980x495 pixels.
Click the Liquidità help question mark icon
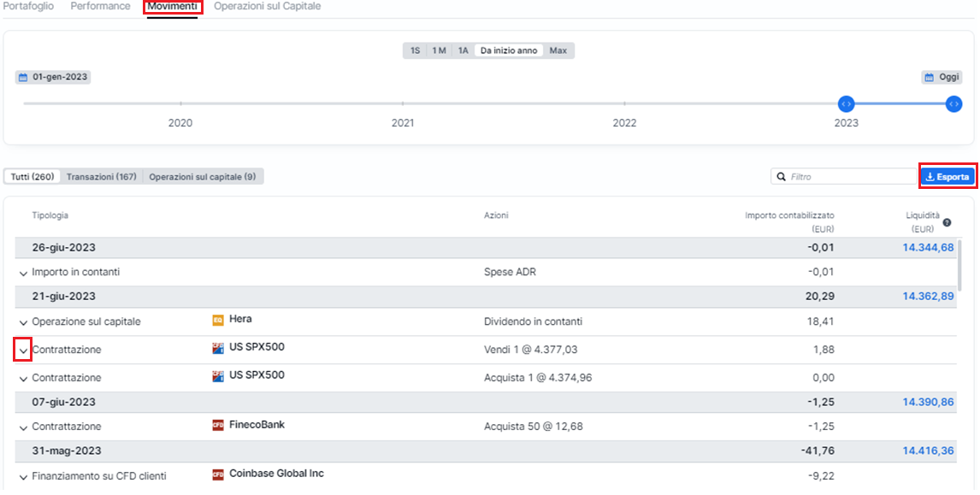pyautogui.click(x=947, y=222)
